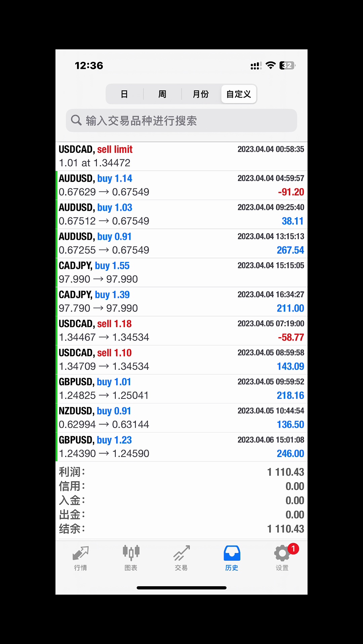Open the USDCAD sell limit order row
The image size is (363, 644).
(x=182, y=156)
